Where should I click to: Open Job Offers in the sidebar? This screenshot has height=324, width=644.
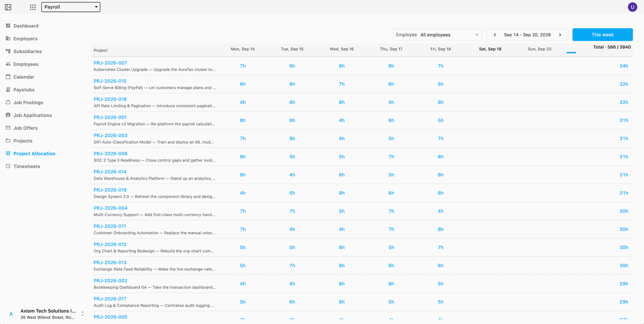pyautogui.click(x=25, y=128)
